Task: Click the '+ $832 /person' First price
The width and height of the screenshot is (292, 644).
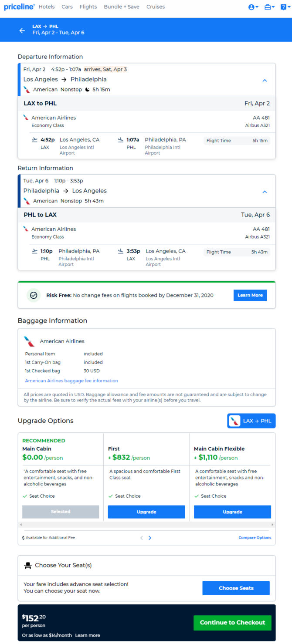Action: [x=129, y=458]
